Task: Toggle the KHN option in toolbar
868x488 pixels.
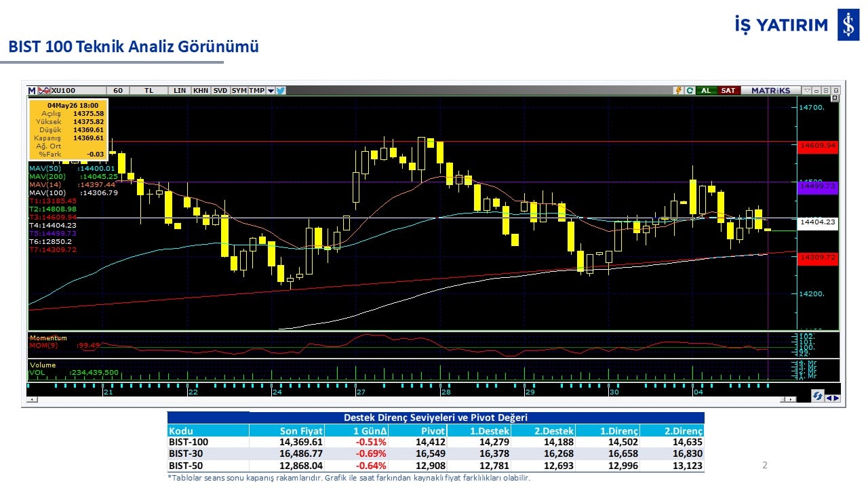Action: click(x=201, y=91)
